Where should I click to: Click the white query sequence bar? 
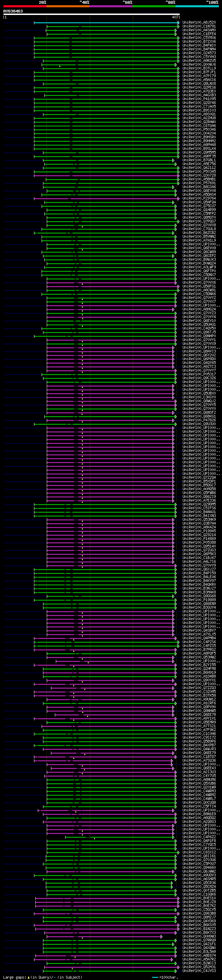[92, 14]
